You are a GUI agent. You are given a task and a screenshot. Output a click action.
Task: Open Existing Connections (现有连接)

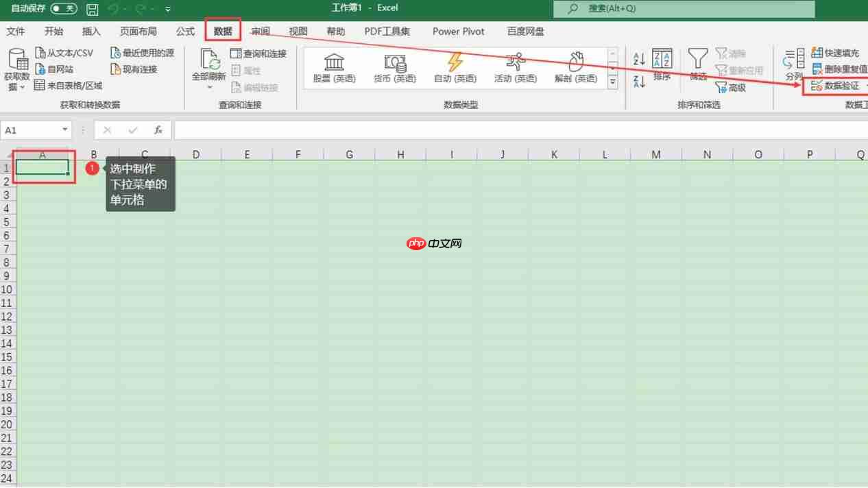click(x=134, y=69)
